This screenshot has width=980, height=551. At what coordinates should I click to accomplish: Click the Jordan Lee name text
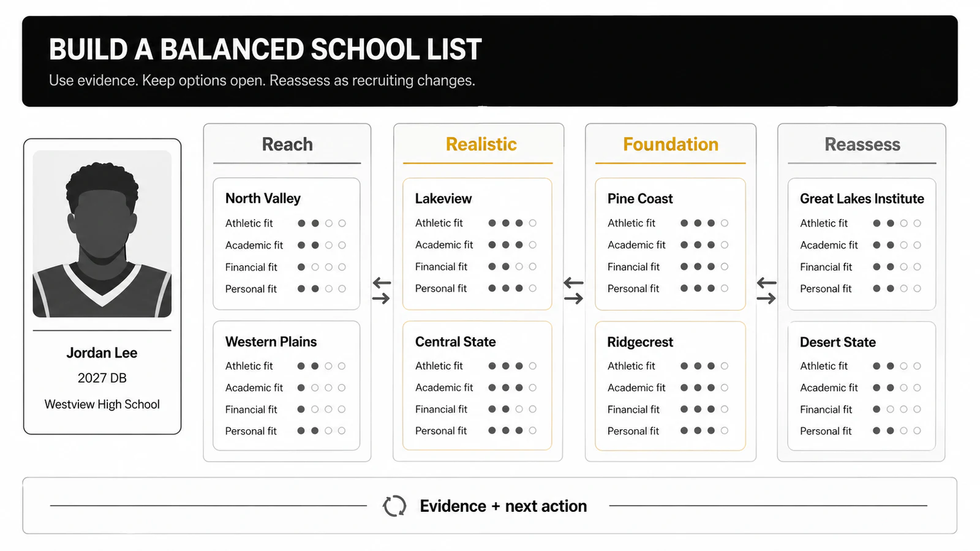click(x=102, y=353)
